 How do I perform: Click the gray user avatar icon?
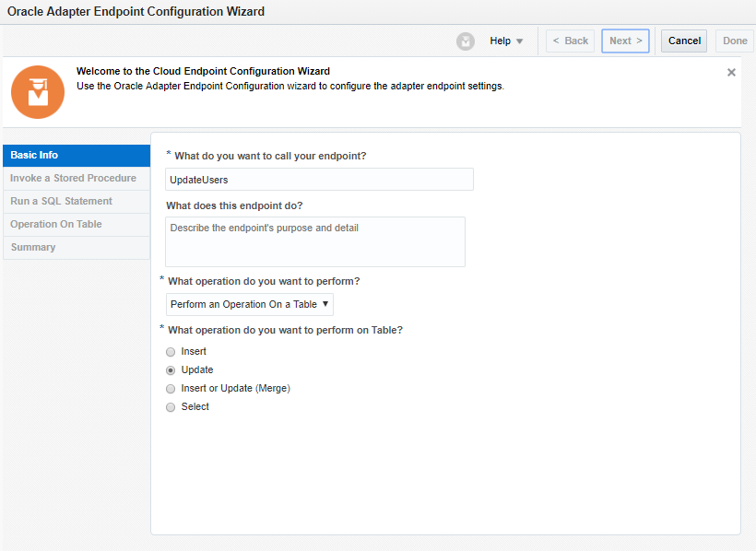click(x=466, y=41)
